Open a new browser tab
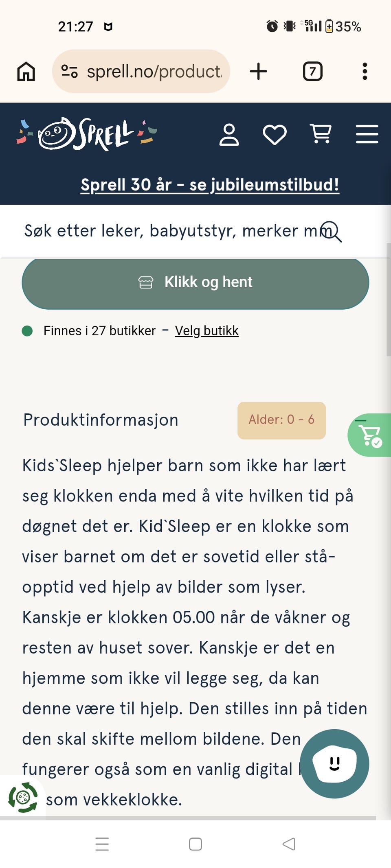This screenshot has height=868, width=391. pyautogui.click(x=258, y=72)
